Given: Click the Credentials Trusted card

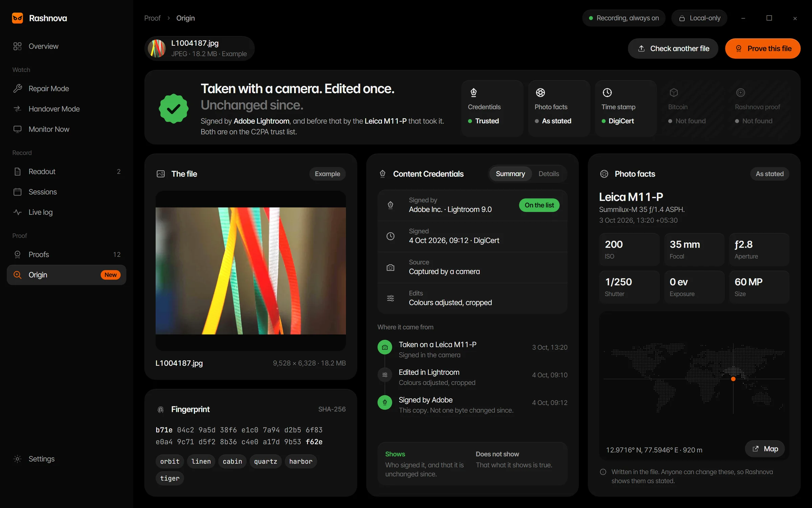Looking at the screenshot, I should click(x=492, y=108).
